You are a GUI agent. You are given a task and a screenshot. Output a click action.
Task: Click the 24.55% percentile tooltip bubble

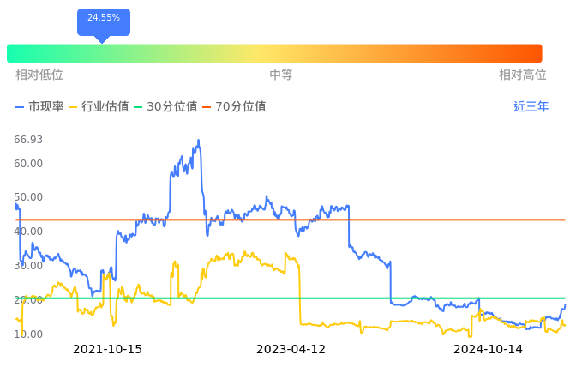(103, 20)
